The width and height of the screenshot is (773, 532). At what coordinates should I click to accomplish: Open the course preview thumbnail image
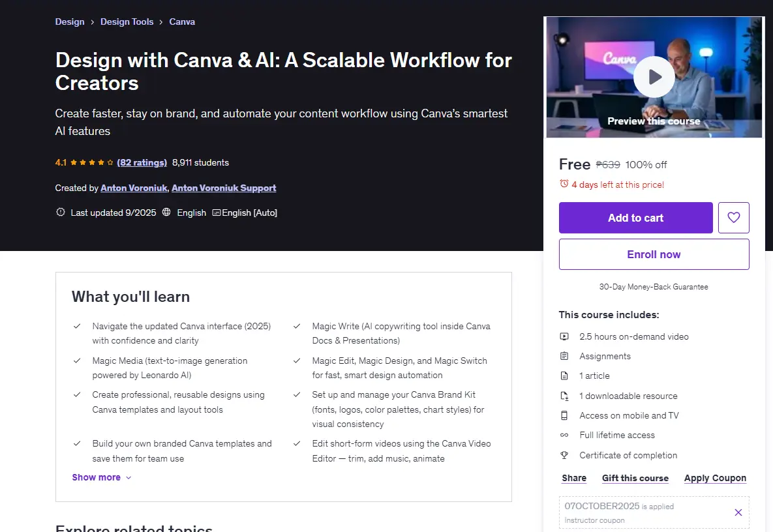(x=654, y=78)
